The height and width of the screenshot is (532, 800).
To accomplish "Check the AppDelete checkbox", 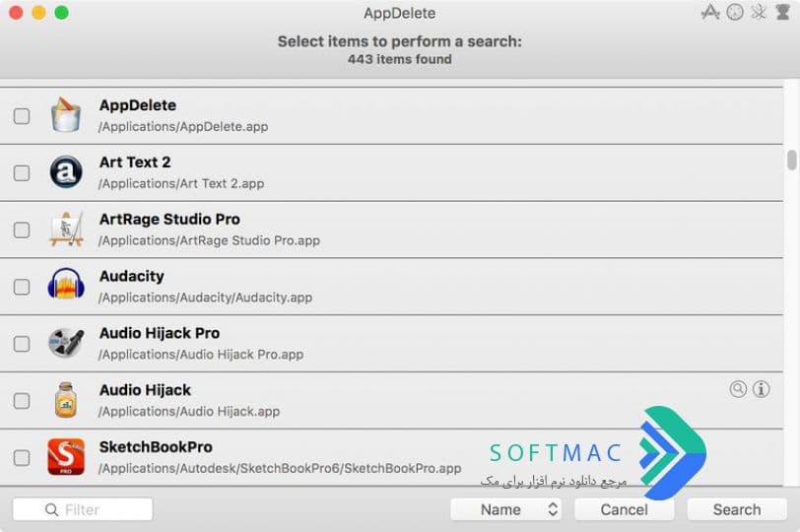I will [x=22, y=116].
